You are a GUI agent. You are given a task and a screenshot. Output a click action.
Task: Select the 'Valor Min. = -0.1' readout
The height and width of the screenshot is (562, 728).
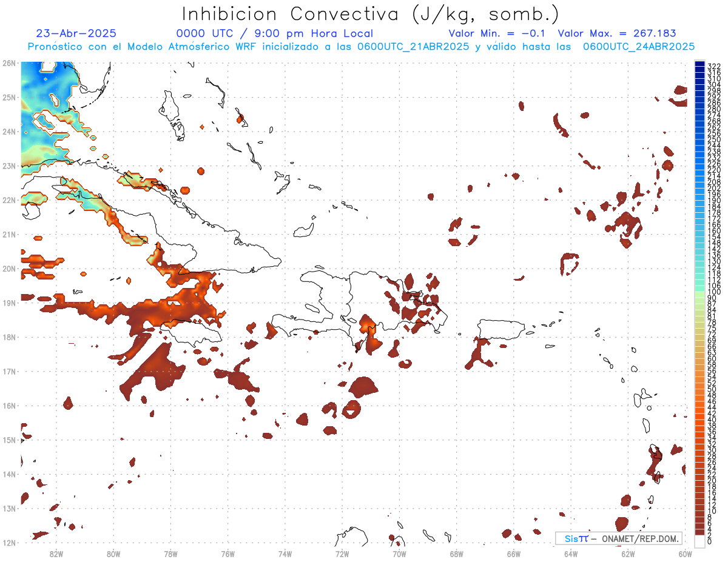tap(497, 34)
